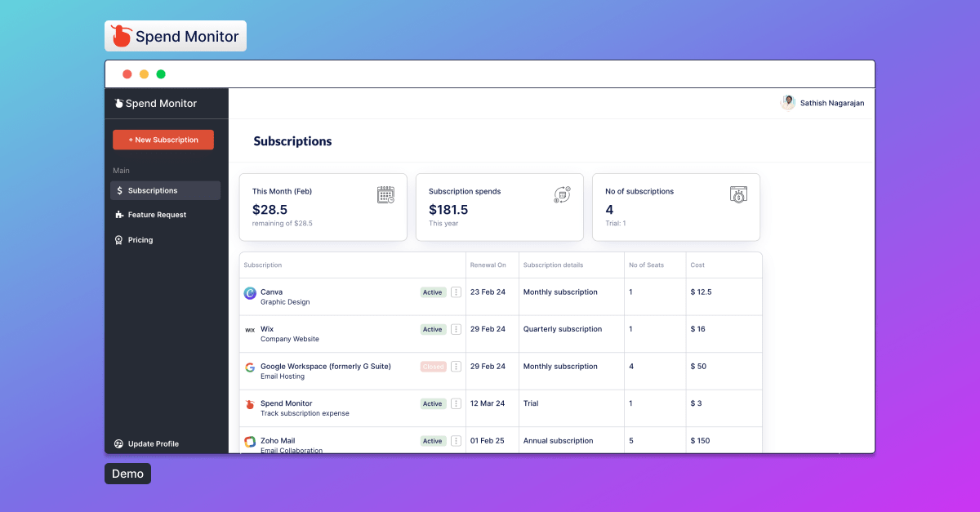Click the Active badge on Zoho Mail row
980x512 pixels.
(433, 441)
